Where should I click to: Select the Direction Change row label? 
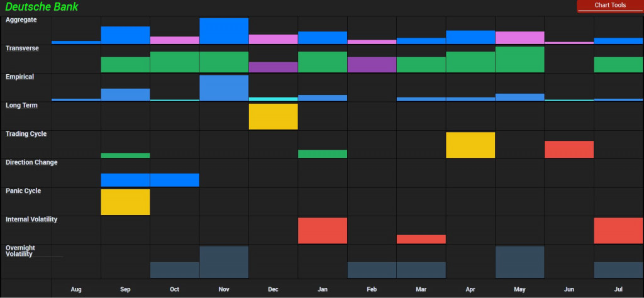tap(31, 163)
